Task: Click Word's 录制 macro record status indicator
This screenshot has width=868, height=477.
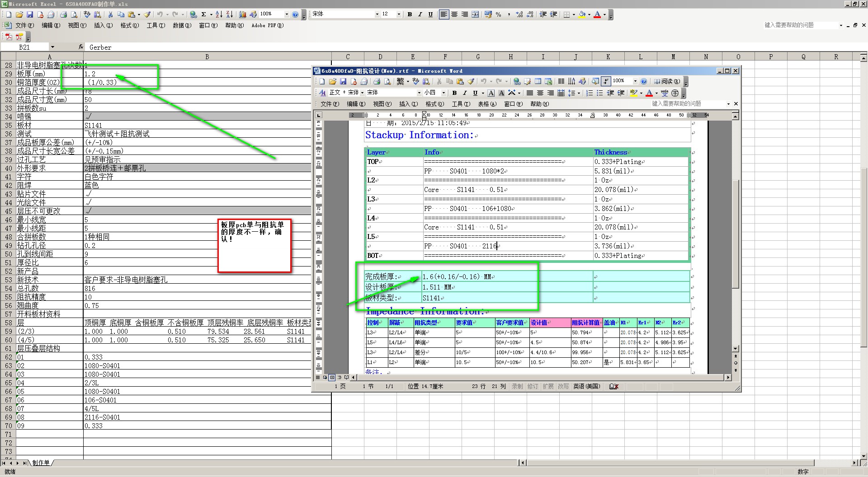Action: [517, 387]
